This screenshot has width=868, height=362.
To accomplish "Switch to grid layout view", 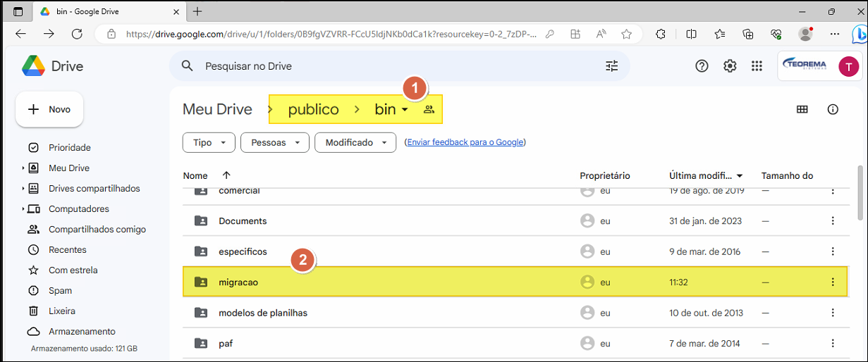I will click(802, 109).
